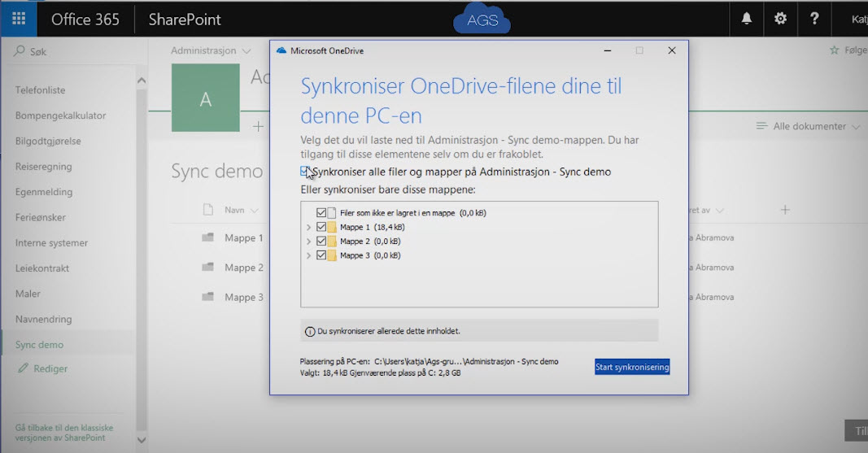Open the Alle dokumenter view dropdown
The height and width of the screenshot is (453, 868).
(807, 126)
